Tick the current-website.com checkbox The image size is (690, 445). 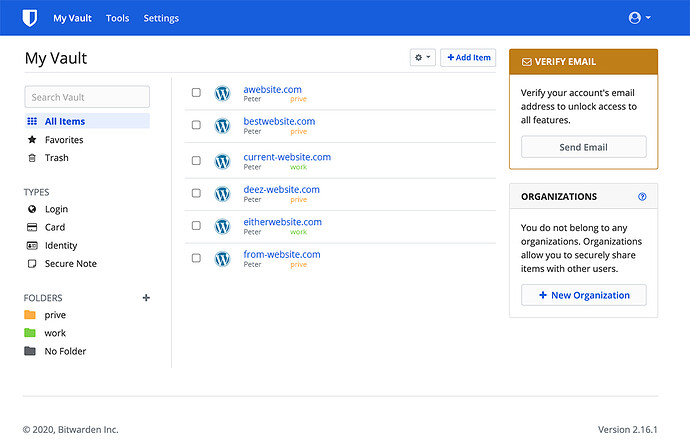point(196,161)
